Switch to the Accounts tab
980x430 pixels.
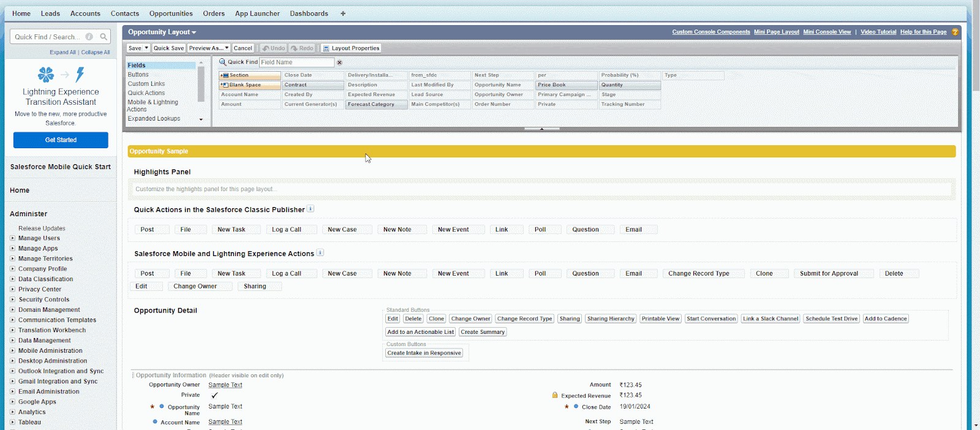pos(85,13)
